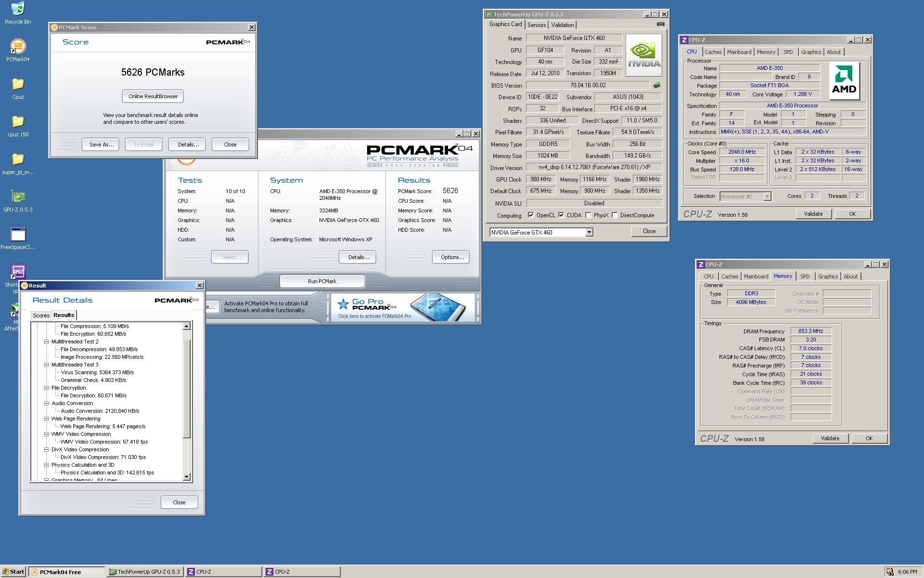Collapse WMV Video Compression tree node
924x578 pixels.
[x=47, y=434]
